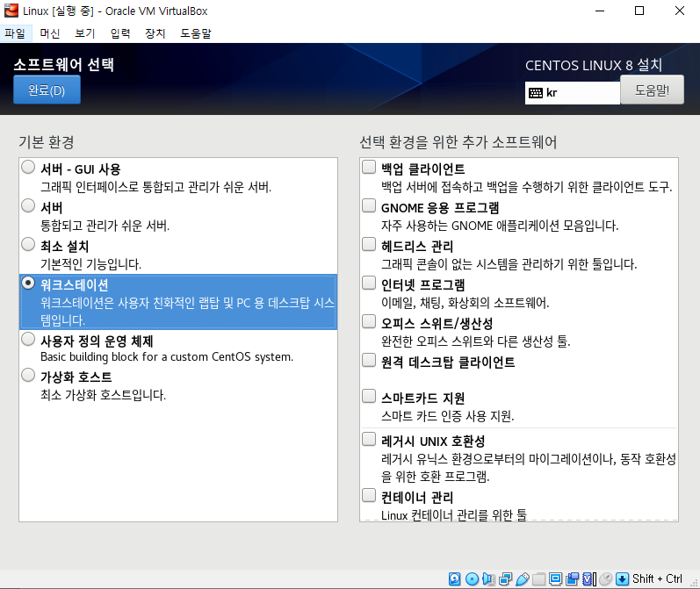Click the 기본 환경 section label
This screenshot has height=589, width=700.
pyautogui.click(x=47, y=142)
